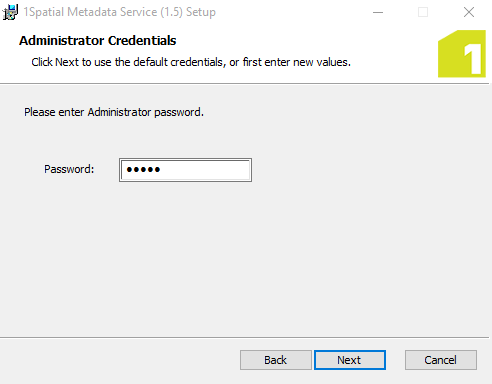
Task: Click the Next button
Action: click(350, 360)
